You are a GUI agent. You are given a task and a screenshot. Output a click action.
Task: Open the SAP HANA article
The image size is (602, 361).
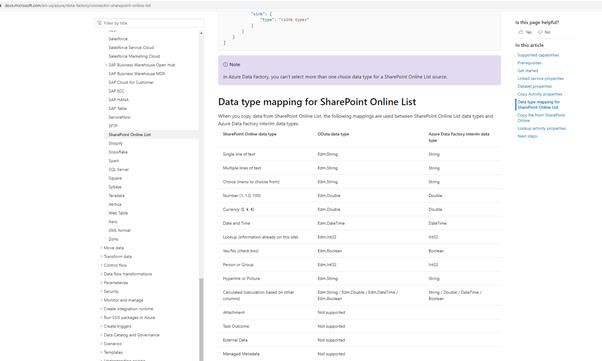click(119, 100)
